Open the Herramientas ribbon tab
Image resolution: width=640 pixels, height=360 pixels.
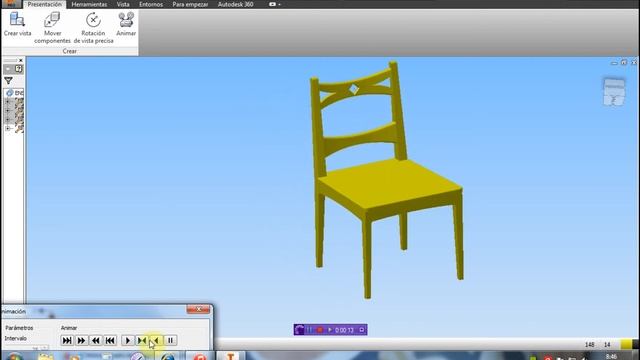pos(89,4)
